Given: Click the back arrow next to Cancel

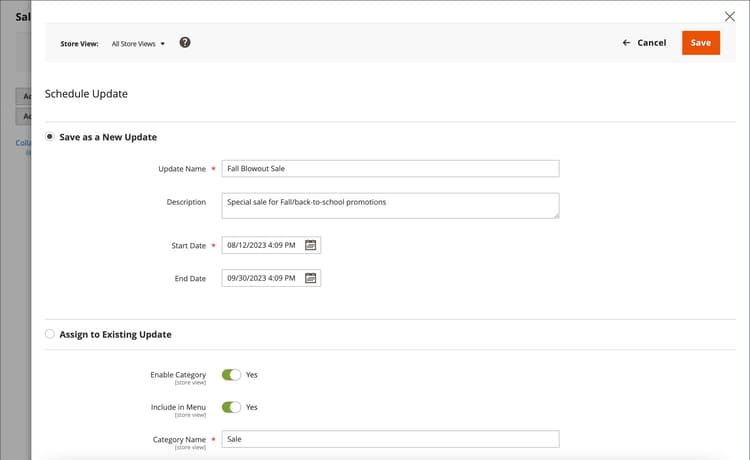Looking at the screenshot, I should 626,43.
